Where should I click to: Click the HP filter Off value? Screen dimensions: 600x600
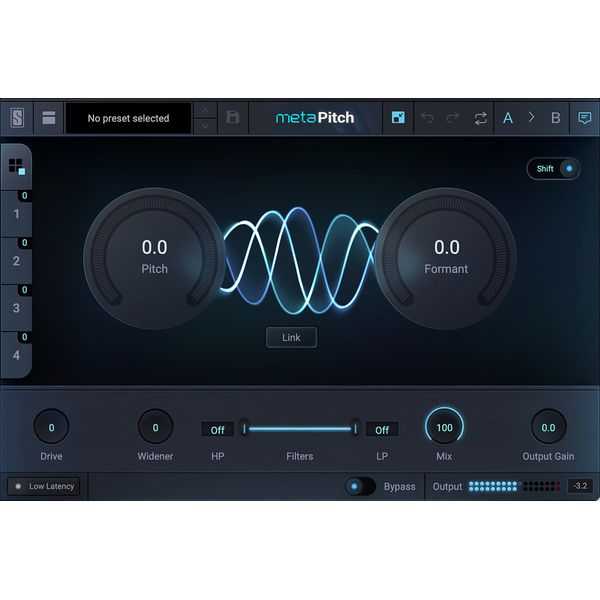[x=217, y=430]
